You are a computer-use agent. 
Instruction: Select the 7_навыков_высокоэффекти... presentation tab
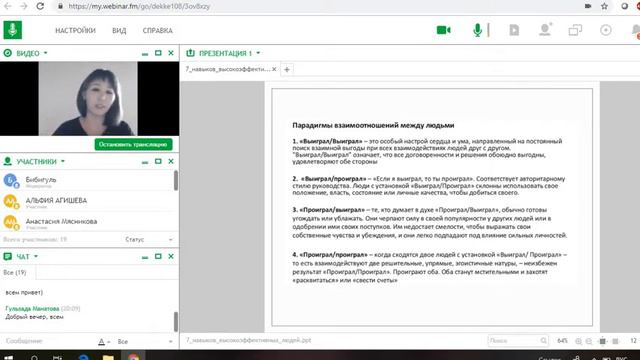[228, 69]
